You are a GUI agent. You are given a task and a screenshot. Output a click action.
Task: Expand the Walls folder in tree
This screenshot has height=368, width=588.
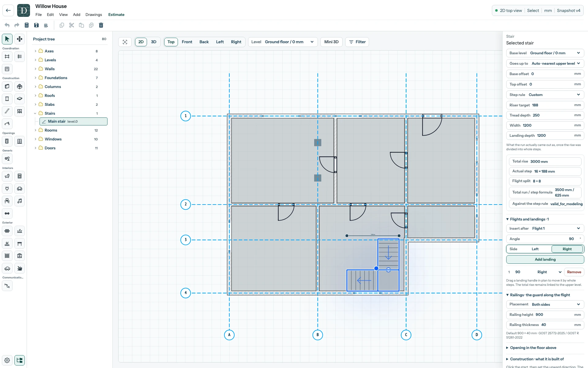tap(36, 69)
